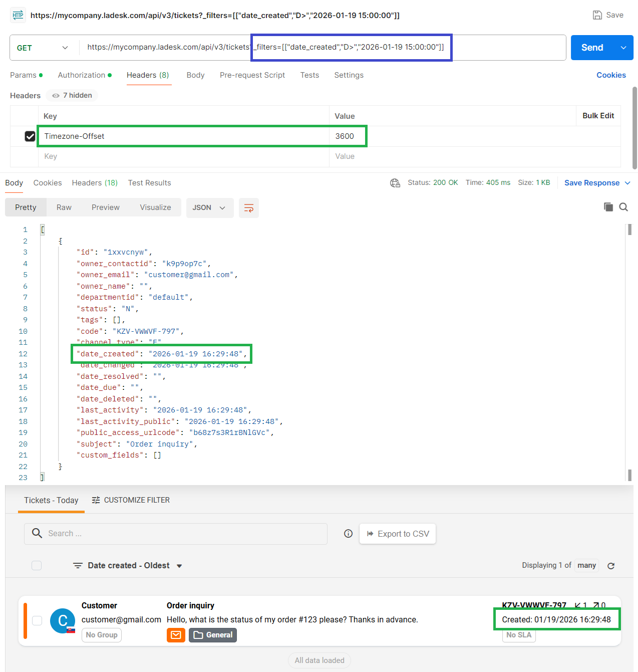Click the orange email channel icon
Image resolution: width=638 pixels, height=672 pixels.
[x=176, y=635]
